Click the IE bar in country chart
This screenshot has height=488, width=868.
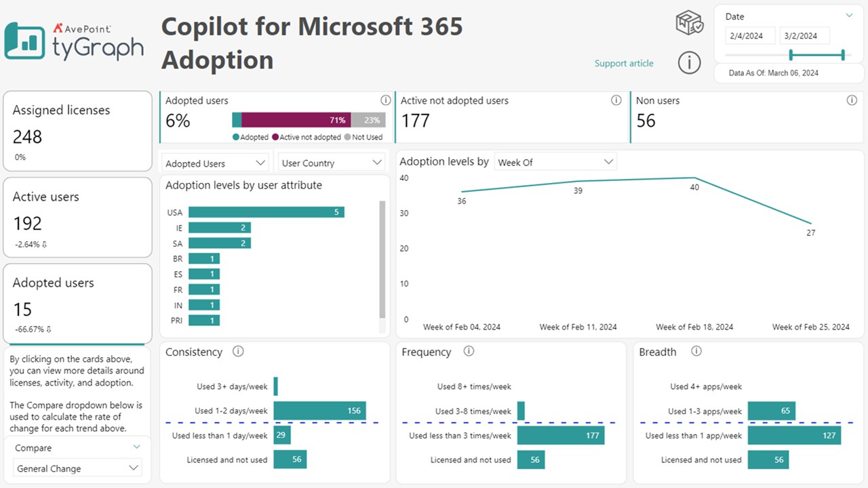pos(220,228)
